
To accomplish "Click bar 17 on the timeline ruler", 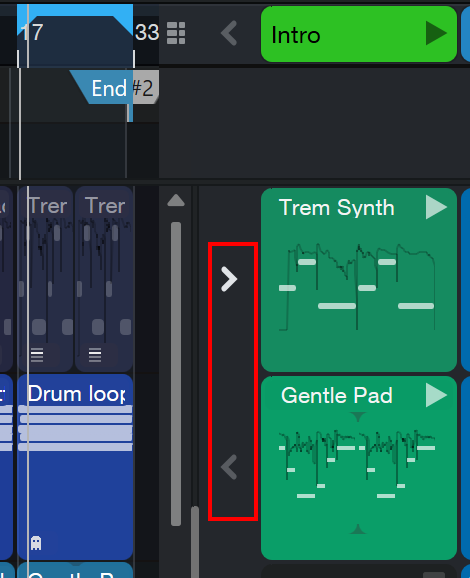I will pyautogui.click(x=32, y=32).
